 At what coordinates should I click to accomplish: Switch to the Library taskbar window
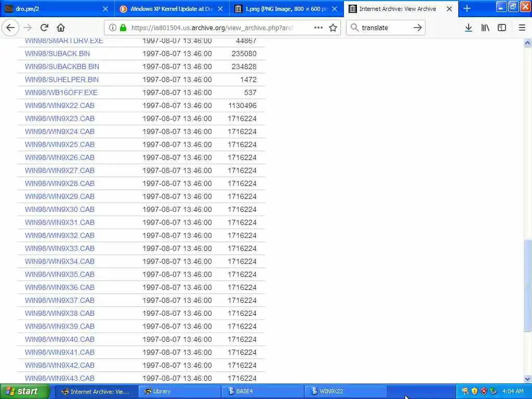pos(179,392)
